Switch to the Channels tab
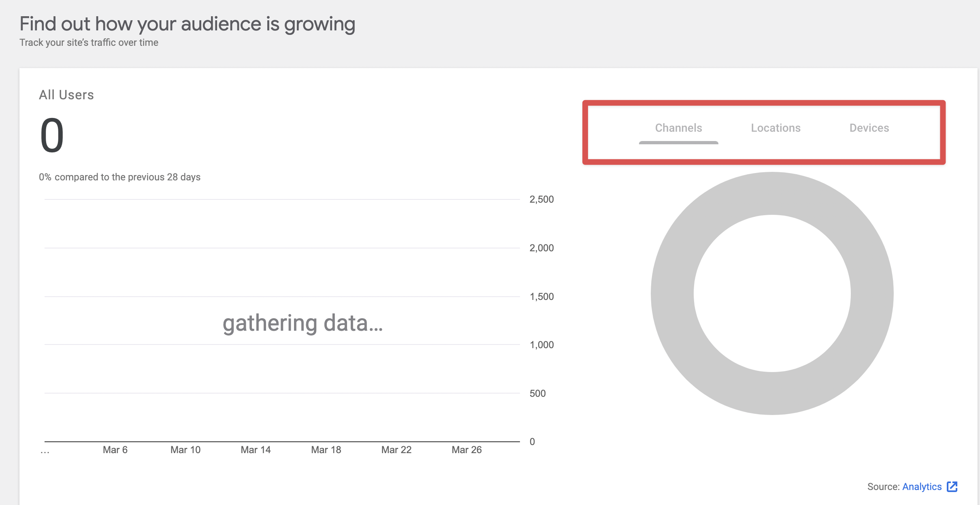Viewport: 980px width, 505px height. pyautogui.click(x=678, y=128)
